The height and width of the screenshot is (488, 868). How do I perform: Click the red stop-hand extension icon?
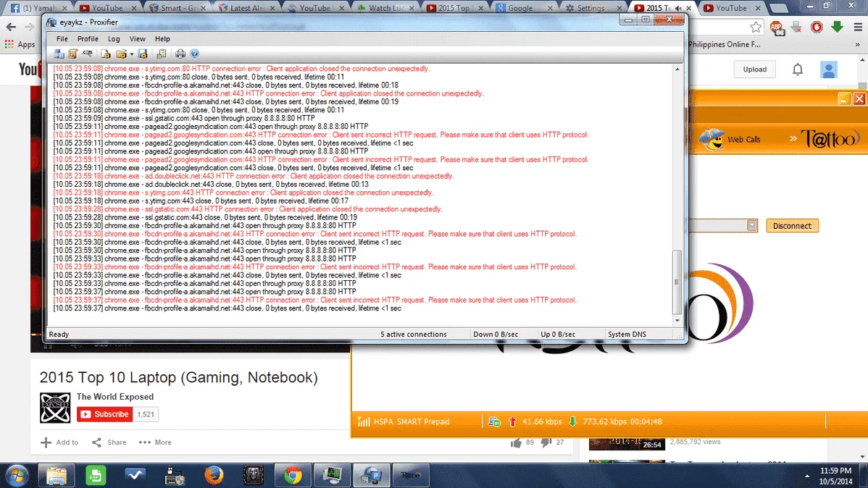pyautogui.click(x=817, y=27)
